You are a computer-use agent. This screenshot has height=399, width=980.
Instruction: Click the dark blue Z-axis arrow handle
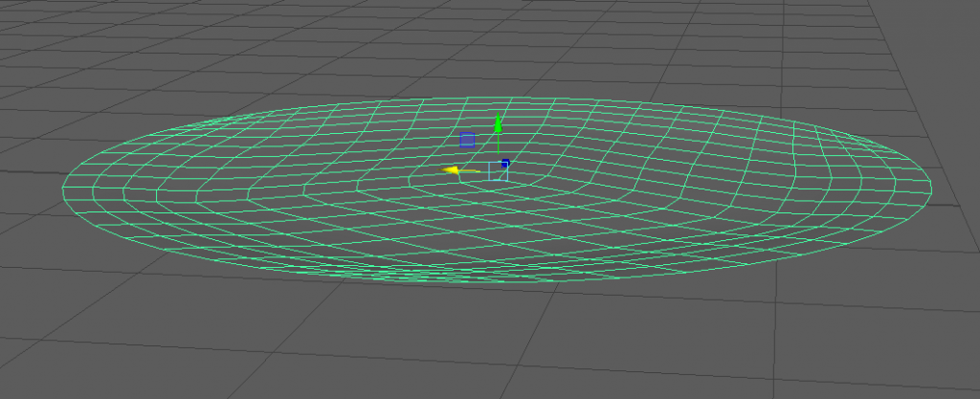tap(505, 164)
